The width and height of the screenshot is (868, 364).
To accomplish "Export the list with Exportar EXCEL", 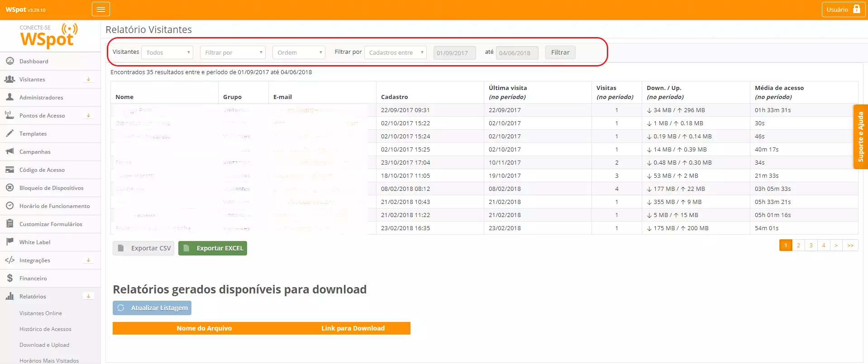I will 213,248.
